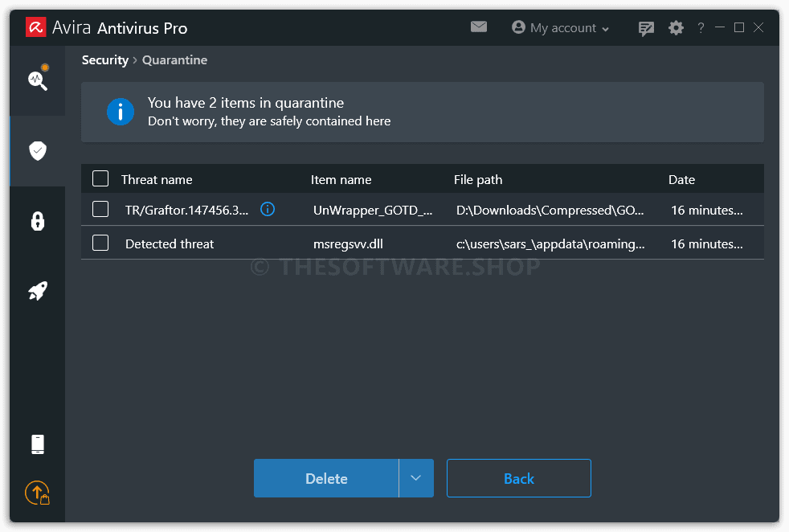This screenshot has height=532, width=789.
Task: Click the orange upgrade arrow icon
Action: pyautogui.click(x=38, y=493)
